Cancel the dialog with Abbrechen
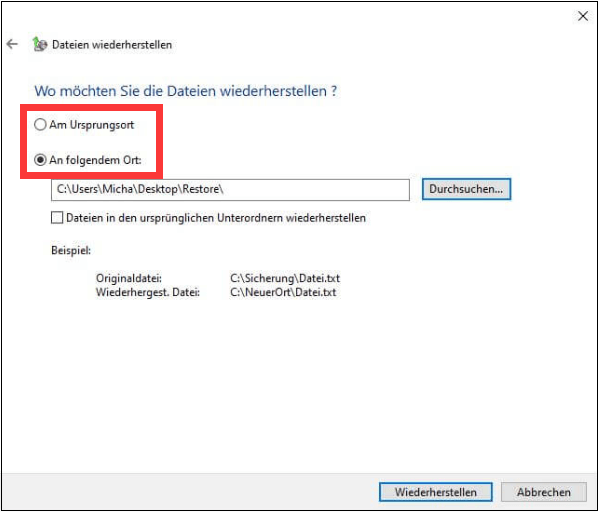Viewport: 599px width, 512px height. pos(544,492)
